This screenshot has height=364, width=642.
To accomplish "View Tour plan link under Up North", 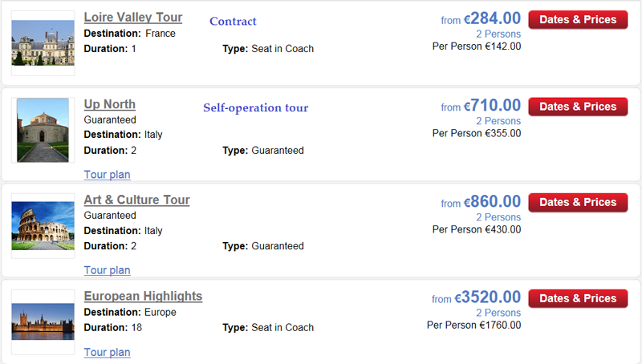I will tap(108, 175).
